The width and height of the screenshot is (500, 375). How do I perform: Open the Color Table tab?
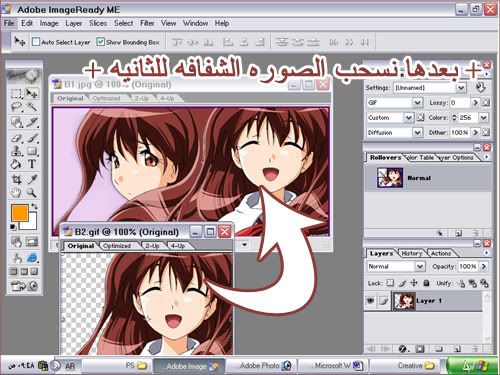tap(420, 157)
